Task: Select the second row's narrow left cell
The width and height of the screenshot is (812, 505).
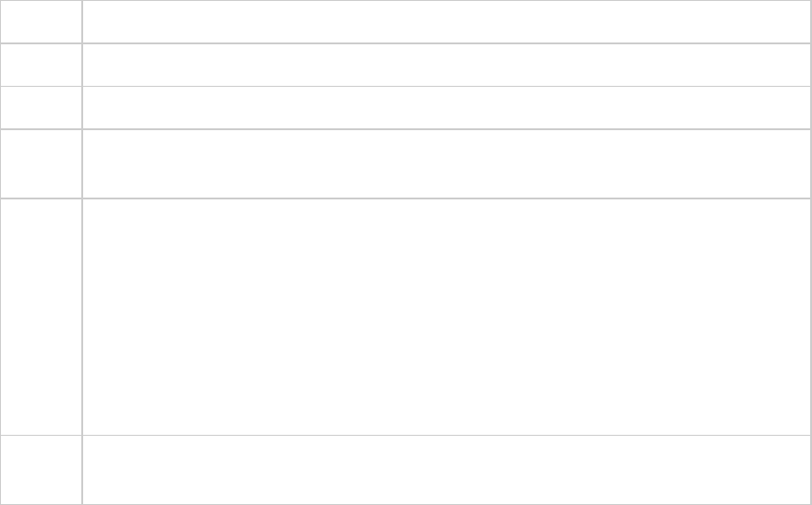Action: (41, 65)
